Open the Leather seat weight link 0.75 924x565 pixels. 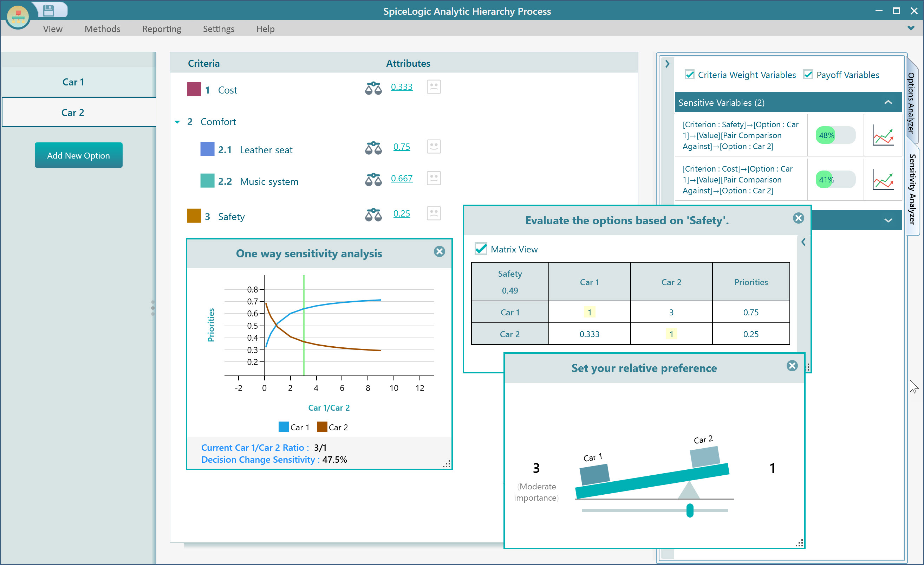point(402,146)
